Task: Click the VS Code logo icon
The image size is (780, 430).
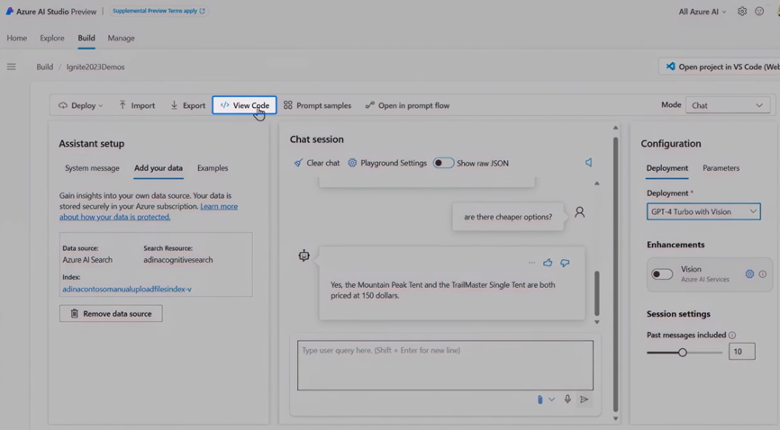Action: click(x=671, y=66)
